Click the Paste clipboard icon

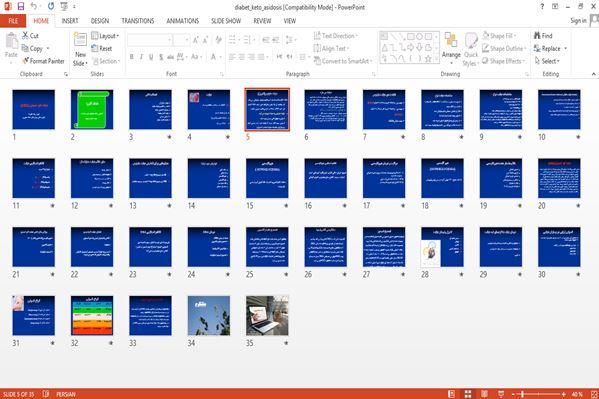11,42
